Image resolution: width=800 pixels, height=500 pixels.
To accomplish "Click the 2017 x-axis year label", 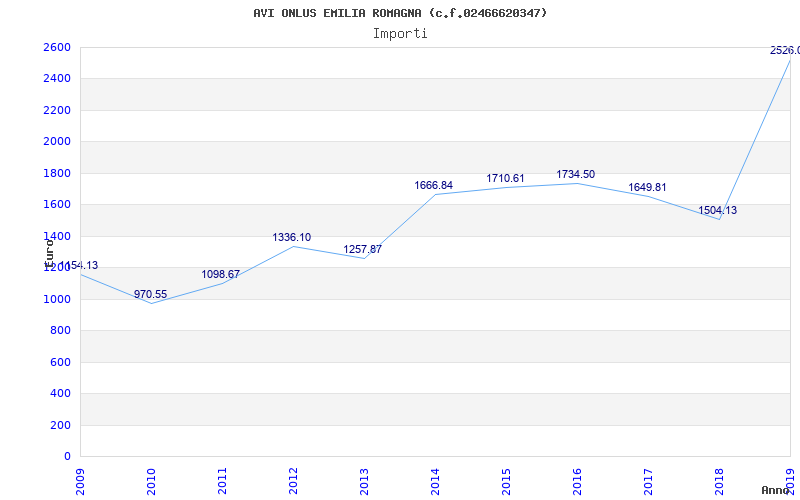I will [x=647, y=481].
